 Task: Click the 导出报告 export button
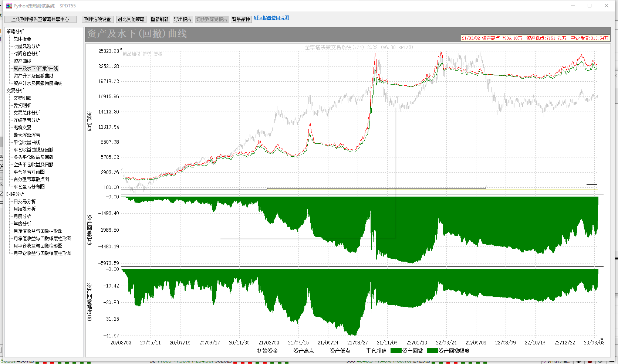[x=182, y=19]
